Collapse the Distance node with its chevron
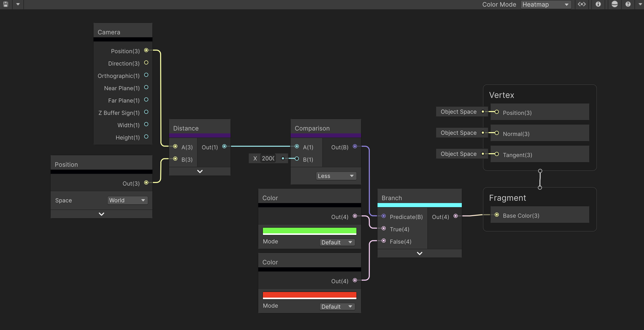Viewport: 644px width, 330px height. tap(200, 171)
